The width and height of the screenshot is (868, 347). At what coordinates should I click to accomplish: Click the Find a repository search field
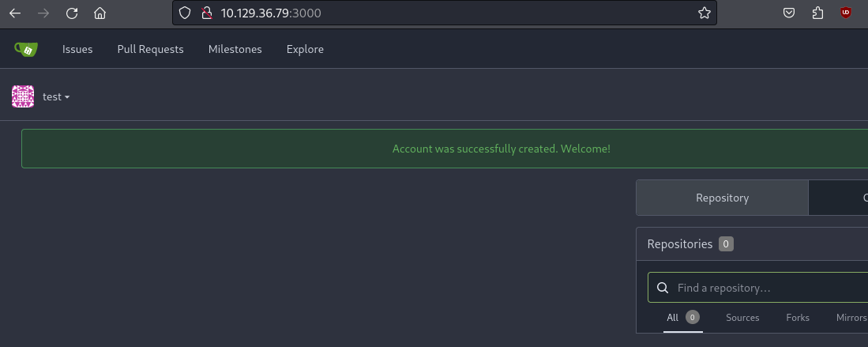point(766,288)
